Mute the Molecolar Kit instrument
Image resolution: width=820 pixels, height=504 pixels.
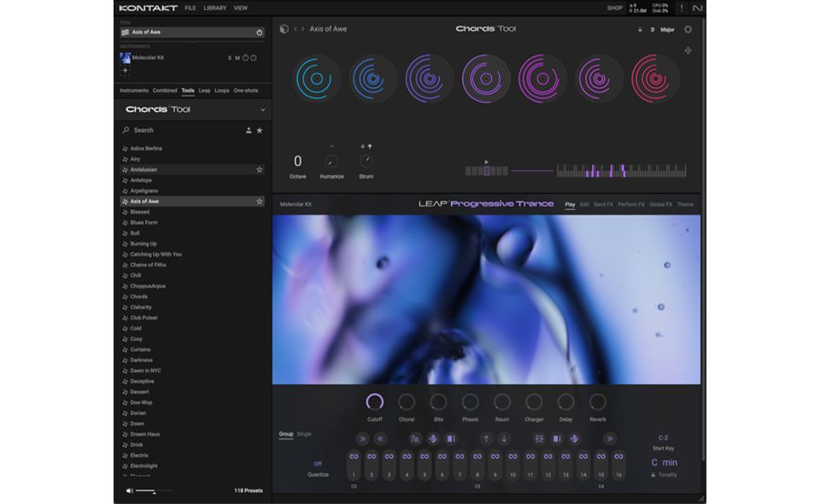[237, 58]
